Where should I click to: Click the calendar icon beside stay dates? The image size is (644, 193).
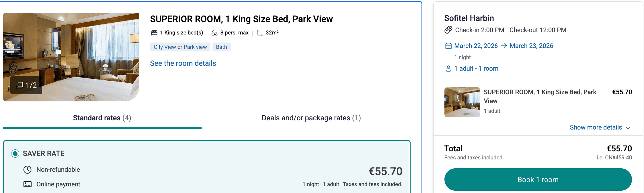[x=448, y=46]
